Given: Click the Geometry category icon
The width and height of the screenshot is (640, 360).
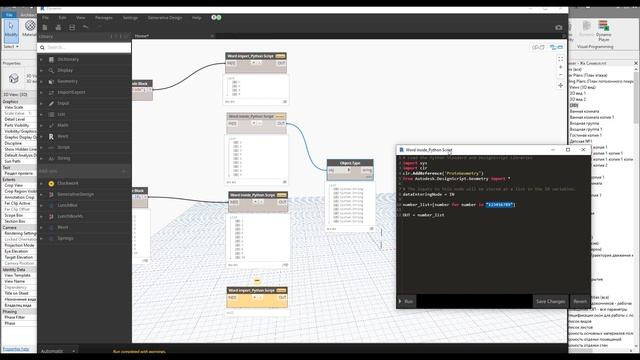Looking at the screenshot, I should (x=51, y=82).
